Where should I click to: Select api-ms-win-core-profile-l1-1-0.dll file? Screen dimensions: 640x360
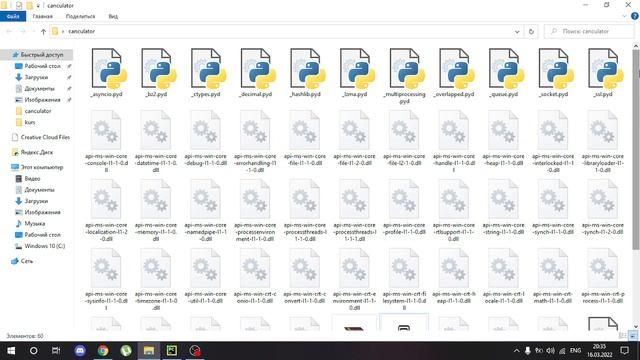[x=404, y=207]
